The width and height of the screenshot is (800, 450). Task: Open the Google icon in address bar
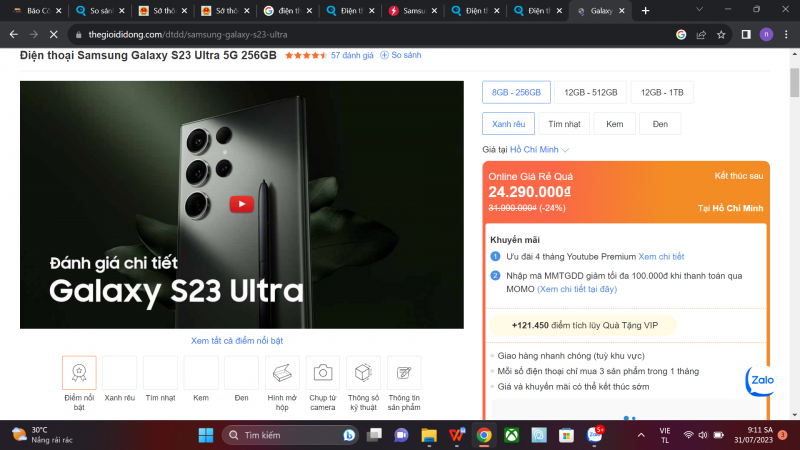(x=681, y=35)
